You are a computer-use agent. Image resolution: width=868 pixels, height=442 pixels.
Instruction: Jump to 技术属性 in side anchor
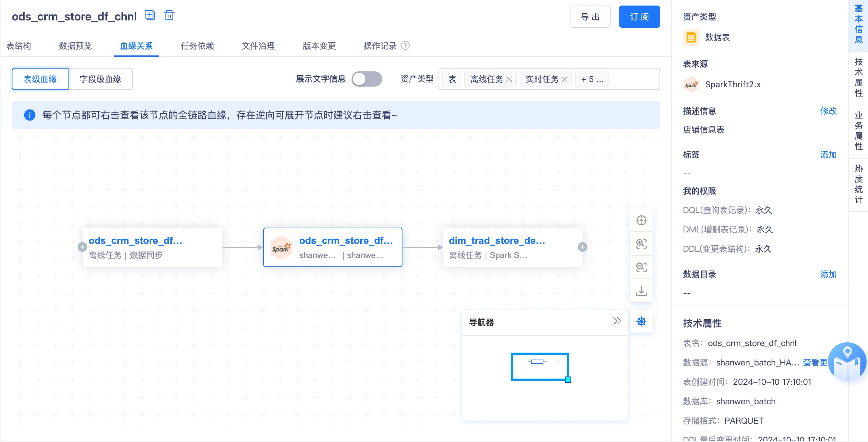858,78
